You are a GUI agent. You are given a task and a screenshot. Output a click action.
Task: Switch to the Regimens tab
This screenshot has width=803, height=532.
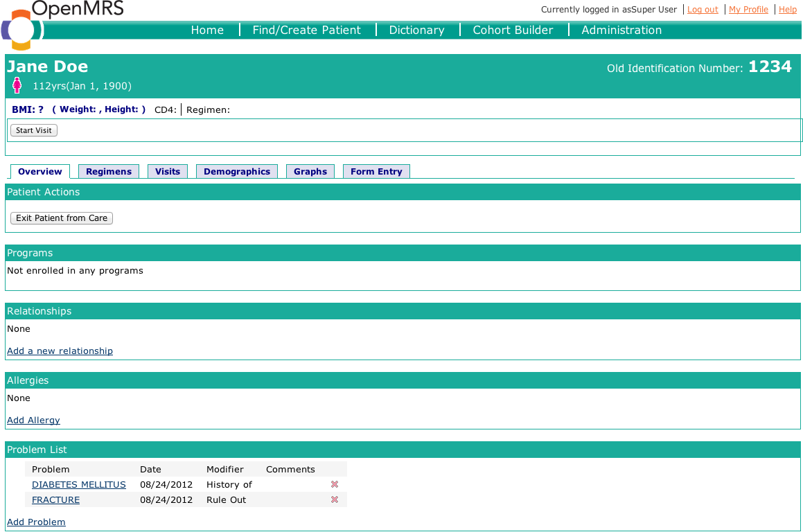click(109, 172)
